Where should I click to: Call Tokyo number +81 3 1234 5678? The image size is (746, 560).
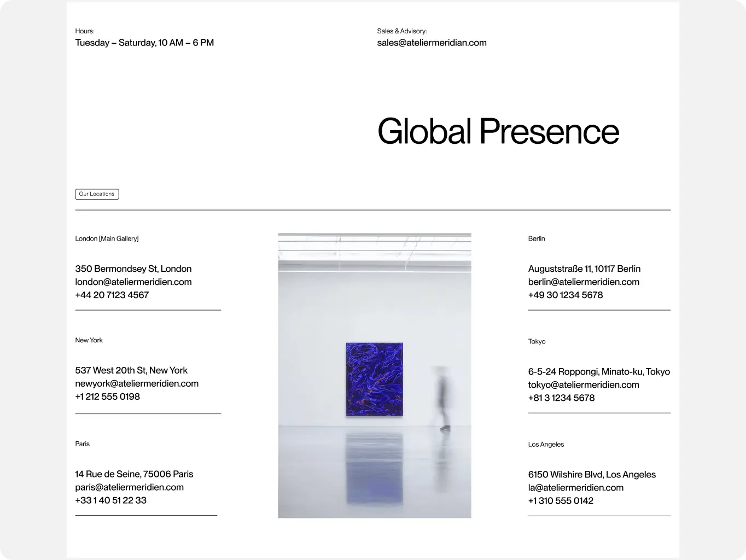pos(561,398)
